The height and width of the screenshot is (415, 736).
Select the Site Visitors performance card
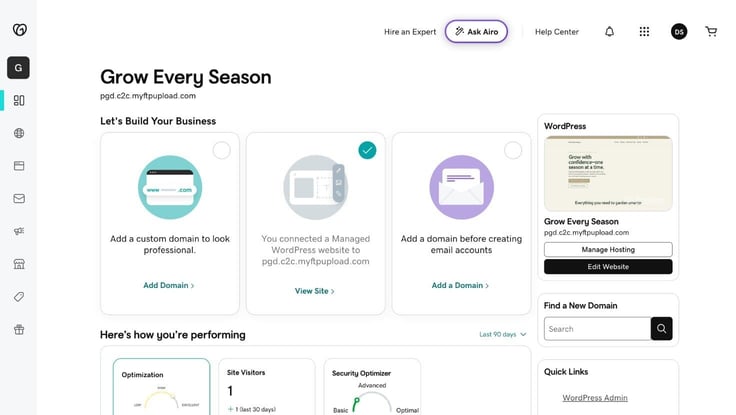coord(267,387)
